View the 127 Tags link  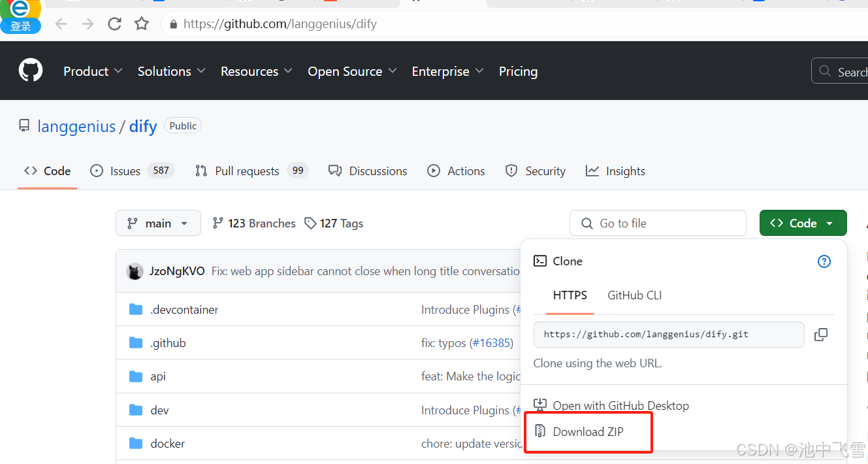click(x=334, y=223)
